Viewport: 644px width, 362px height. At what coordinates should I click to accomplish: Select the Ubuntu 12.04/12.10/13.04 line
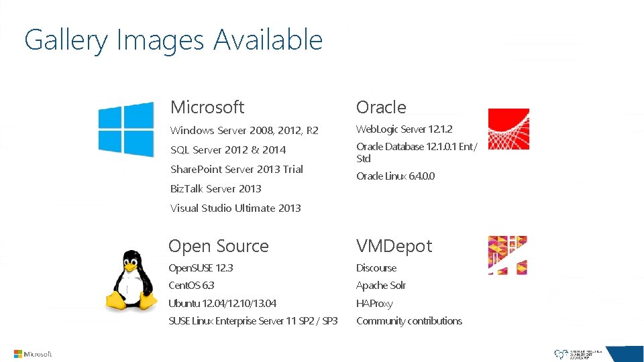(222, 303)
